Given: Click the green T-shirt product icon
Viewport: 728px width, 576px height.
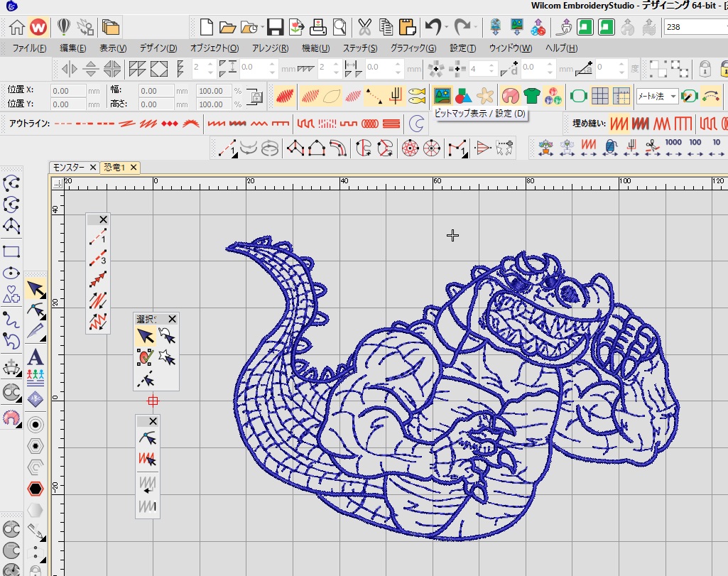Looking at the screenshot, I should tap(531, 96).
